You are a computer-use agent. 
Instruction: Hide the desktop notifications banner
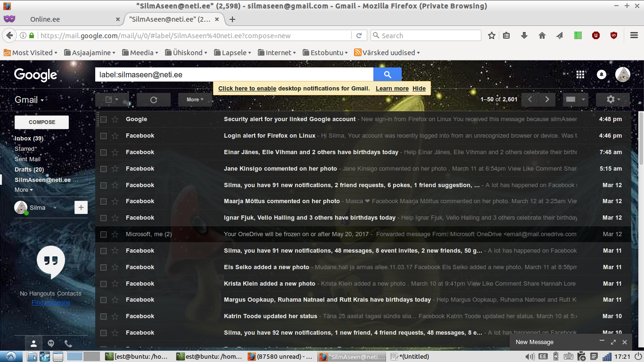coord(419,89)
